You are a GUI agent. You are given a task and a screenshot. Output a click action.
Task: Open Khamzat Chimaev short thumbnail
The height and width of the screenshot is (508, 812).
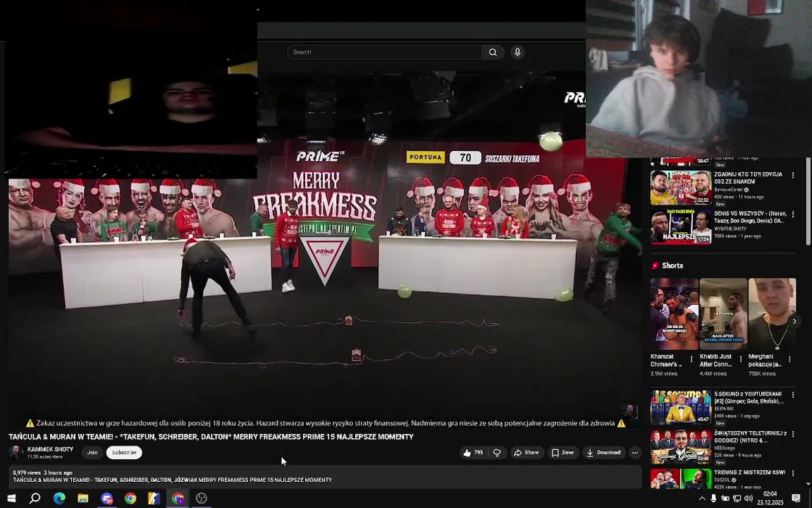coord(675,314)
